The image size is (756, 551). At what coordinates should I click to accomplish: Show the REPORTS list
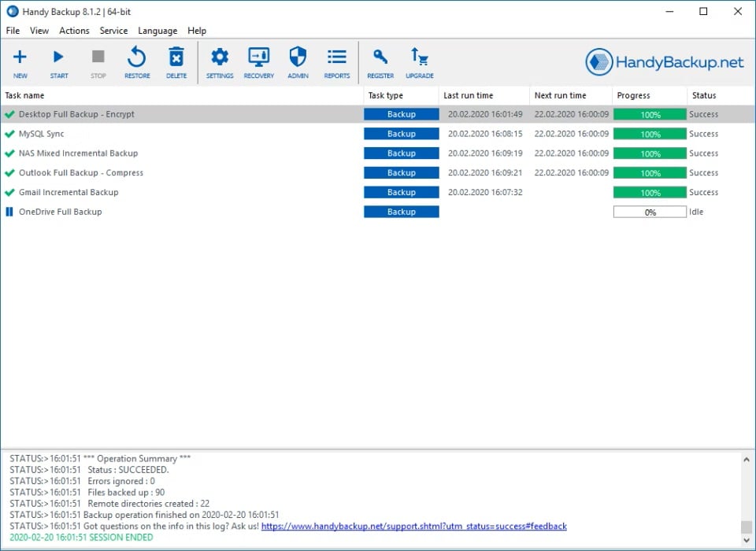337,63
